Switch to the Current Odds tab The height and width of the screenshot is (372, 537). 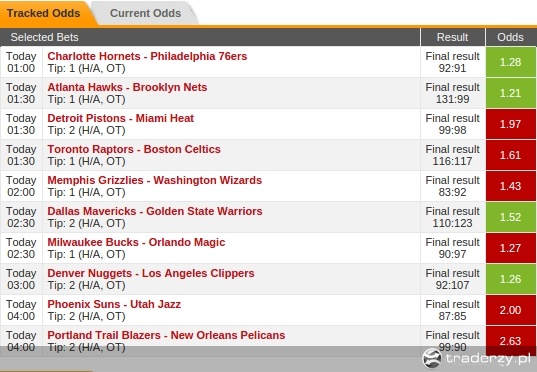(145, 13)
